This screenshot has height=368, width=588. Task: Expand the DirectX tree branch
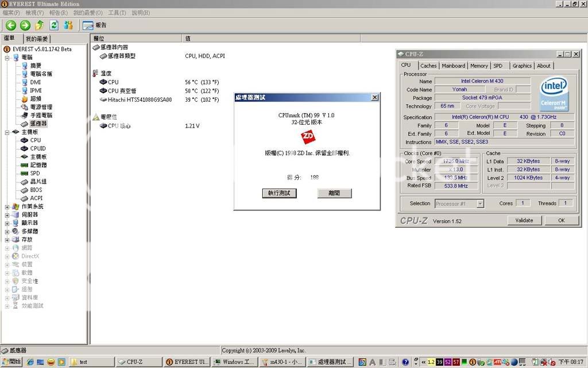7,256
